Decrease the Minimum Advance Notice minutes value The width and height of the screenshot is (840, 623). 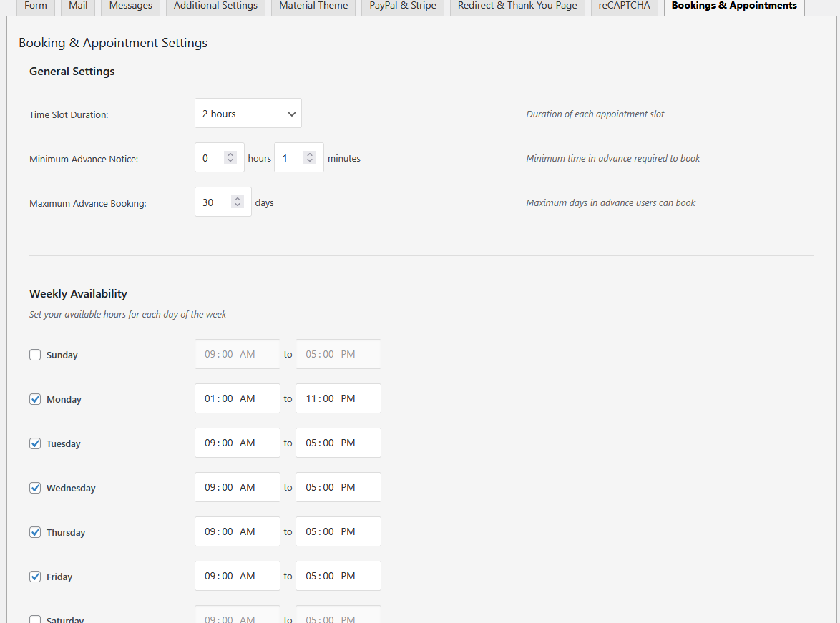pos(309,162)
